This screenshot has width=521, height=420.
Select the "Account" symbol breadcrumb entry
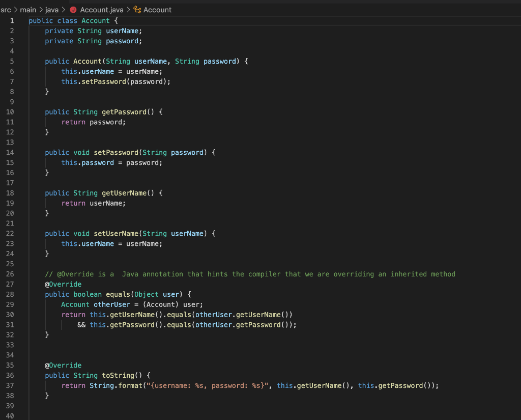pos(159,9)
